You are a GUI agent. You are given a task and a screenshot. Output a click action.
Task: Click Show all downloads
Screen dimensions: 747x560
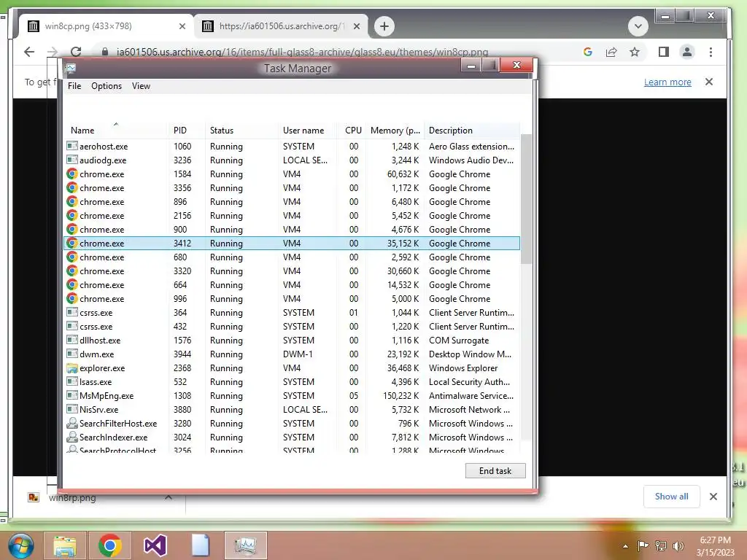click(x=671, y=496)
